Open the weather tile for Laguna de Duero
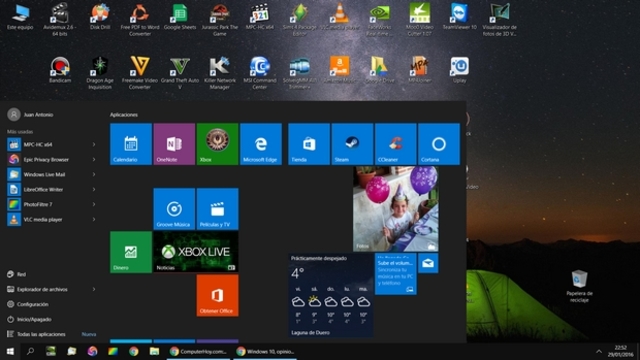The width and height of the screenshot is (640, 360). coord(331,296)
